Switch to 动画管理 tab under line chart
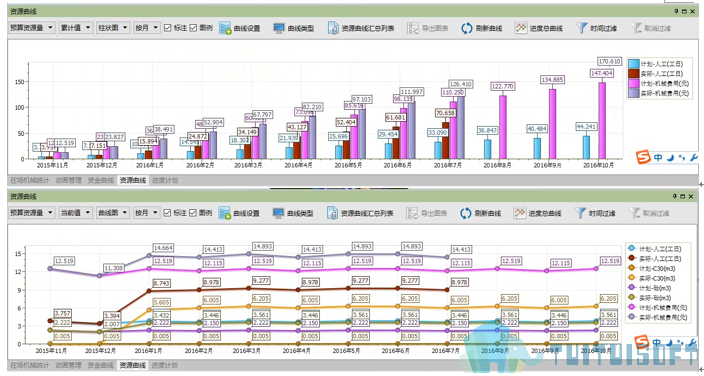 point(69,365)
